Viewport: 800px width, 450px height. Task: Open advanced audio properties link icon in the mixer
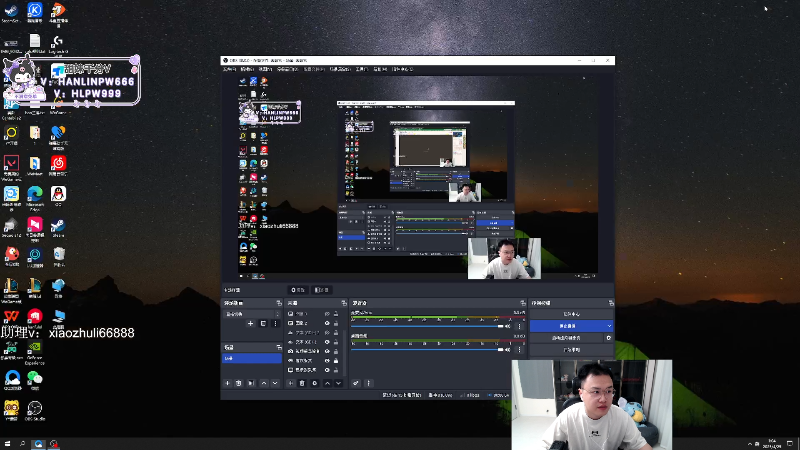[356, 383]
